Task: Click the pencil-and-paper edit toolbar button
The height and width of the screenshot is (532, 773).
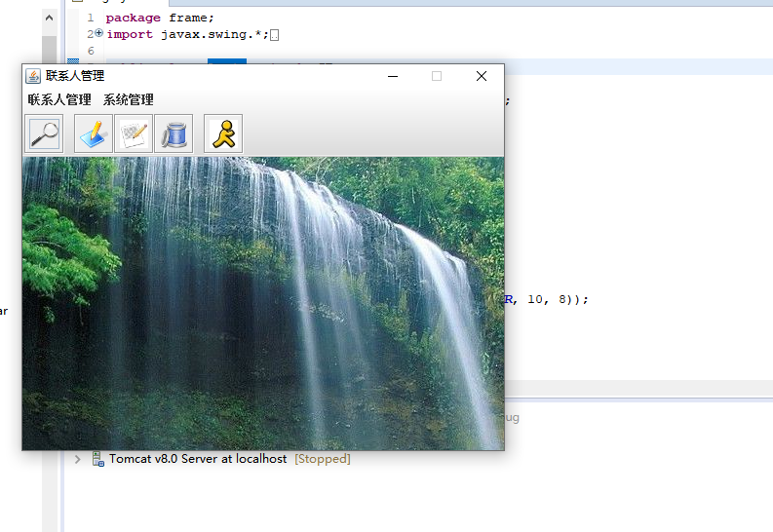Action: click(134, 134)
